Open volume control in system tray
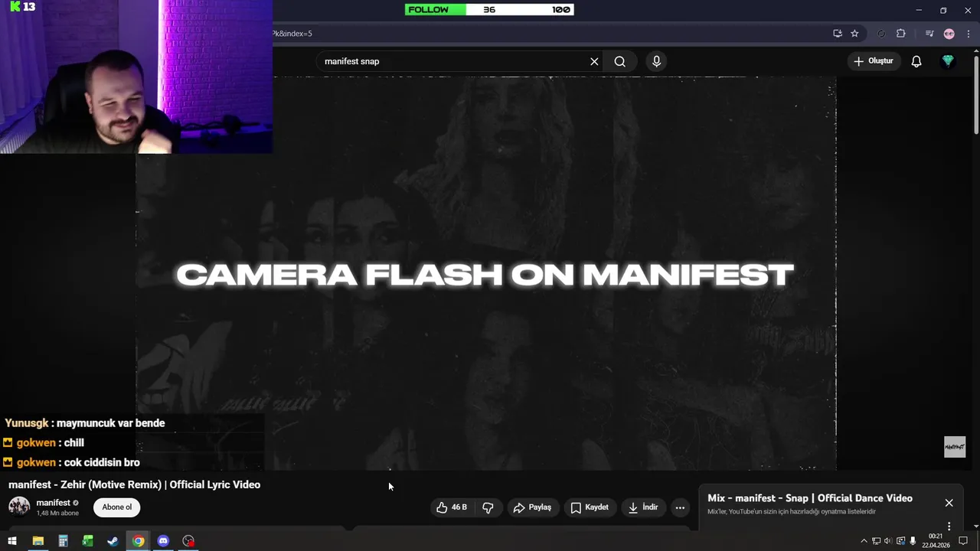980x551 pixels. (x=888, y=541)
